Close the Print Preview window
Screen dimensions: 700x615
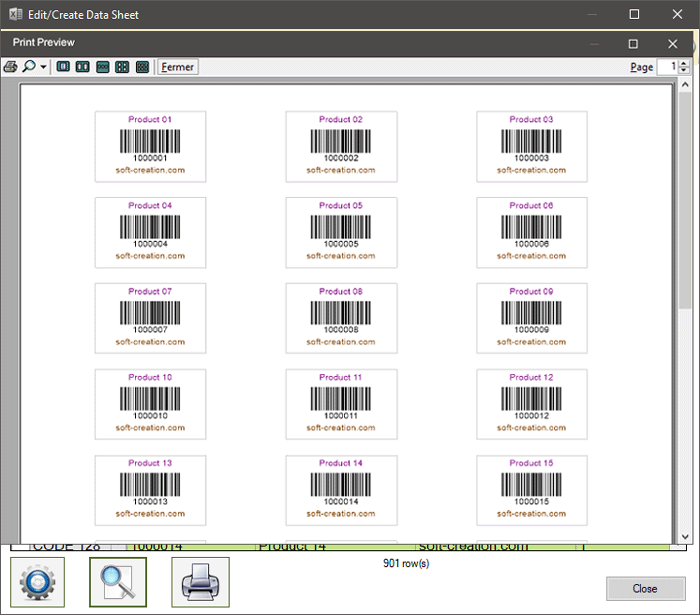673,44
